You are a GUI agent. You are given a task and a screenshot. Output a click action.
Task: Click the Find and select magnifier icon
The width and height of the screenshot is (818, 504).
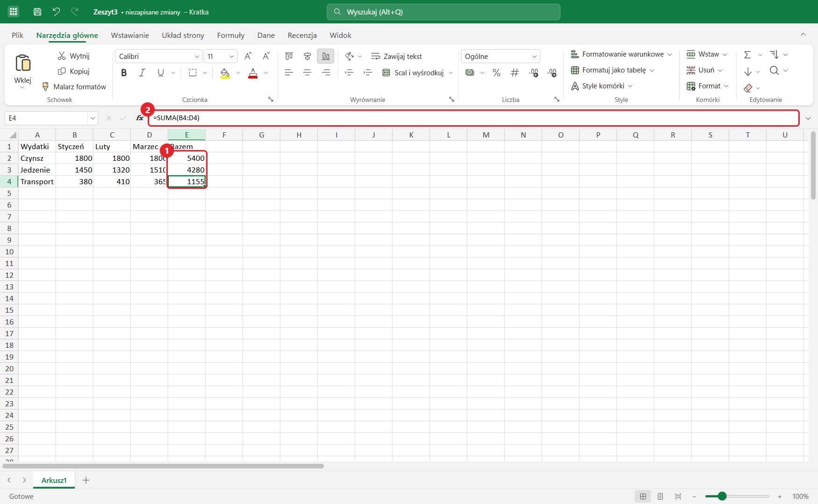pyautogui.click(x=775, y=71)
